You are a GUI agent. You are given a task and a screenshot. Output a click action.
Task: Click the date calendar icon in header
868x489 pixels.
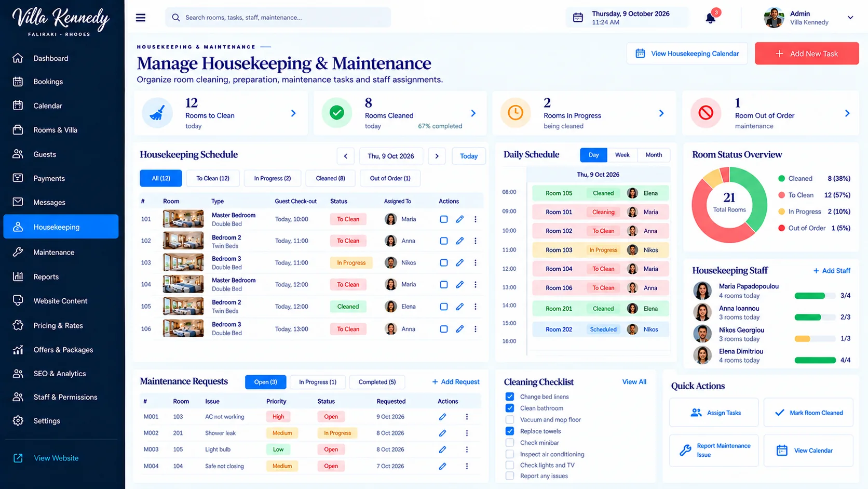(578, 18)
